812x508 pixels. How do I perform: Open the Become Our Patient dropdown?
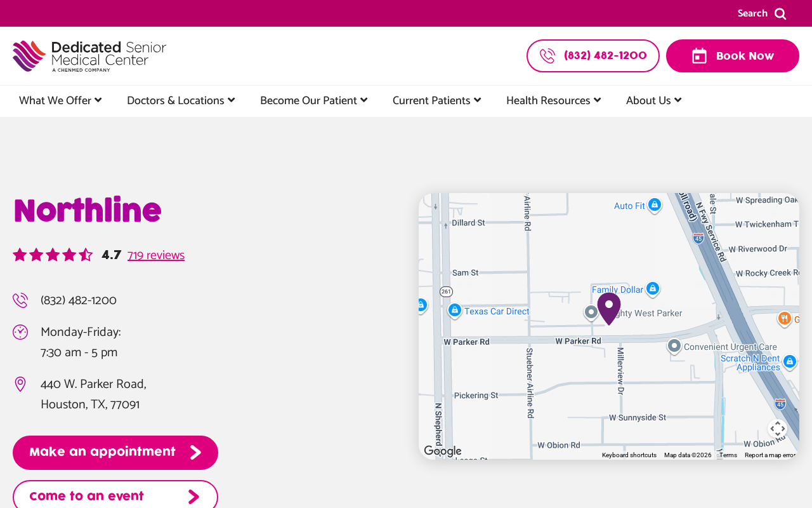(x=314, y=100)
